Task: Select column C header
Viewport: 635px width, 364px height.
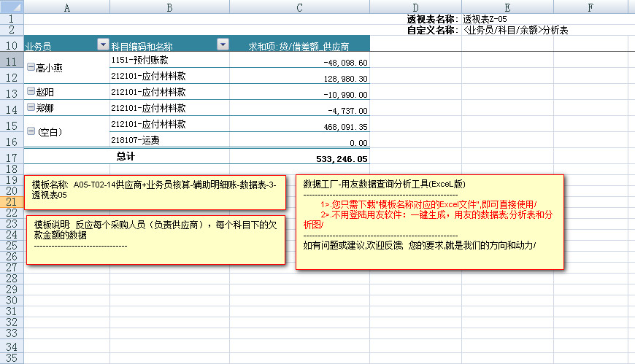Action: point(299,7)
